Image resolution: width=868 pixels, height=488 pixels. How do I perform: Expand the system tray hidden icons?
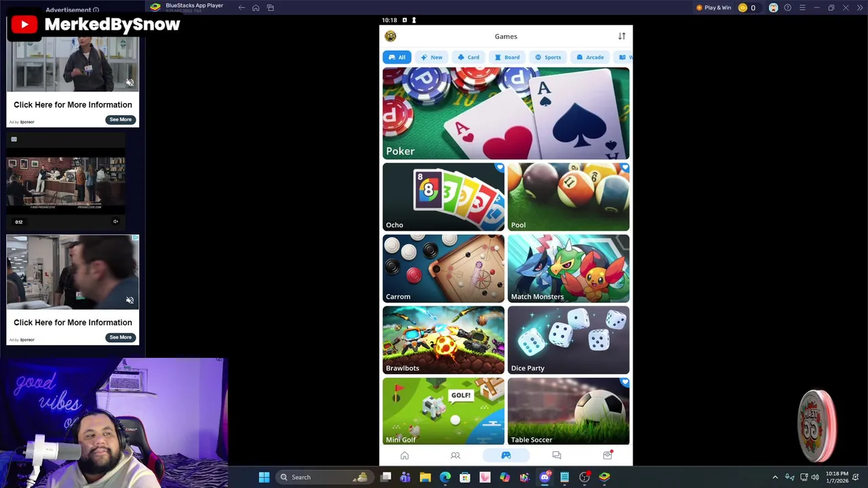[x=775, y=477]
